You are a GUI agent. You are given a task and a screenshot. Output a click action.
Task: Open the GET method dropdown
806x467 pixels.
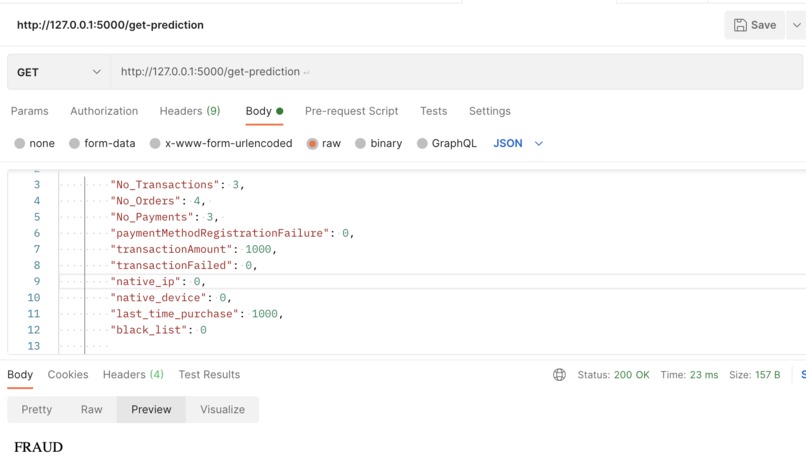[x=59, y=72]
